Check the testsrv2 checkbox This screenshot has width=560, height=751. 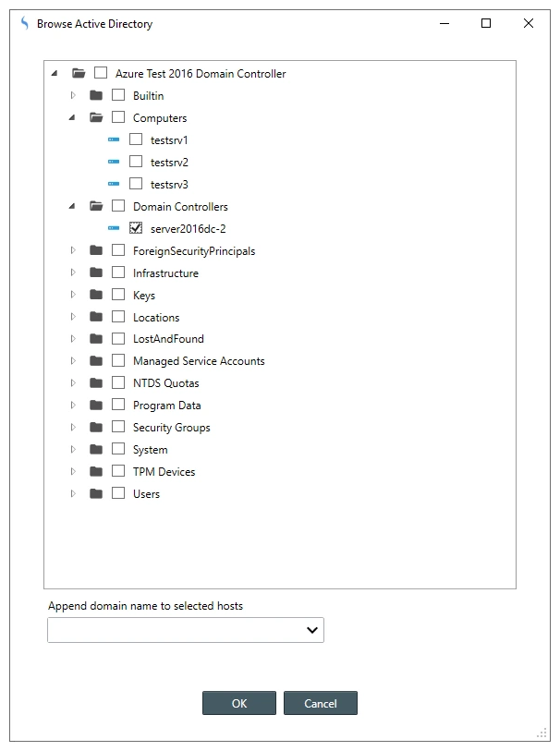coord(136,163)
